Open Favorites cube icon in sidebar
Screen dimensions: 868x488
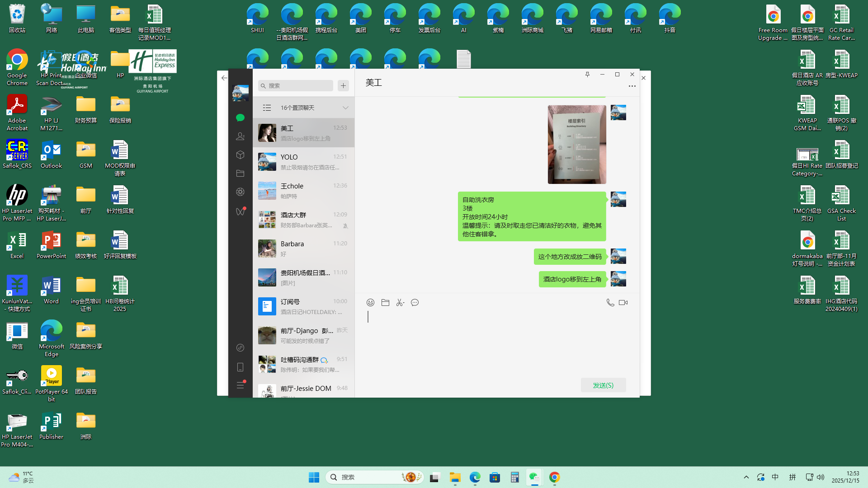point(240,155)
